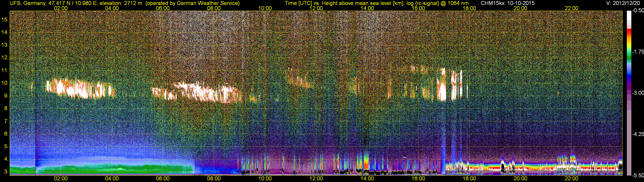Click the '12.' height axis label
This screenshot has height=182, width=644.
(5, 58)
